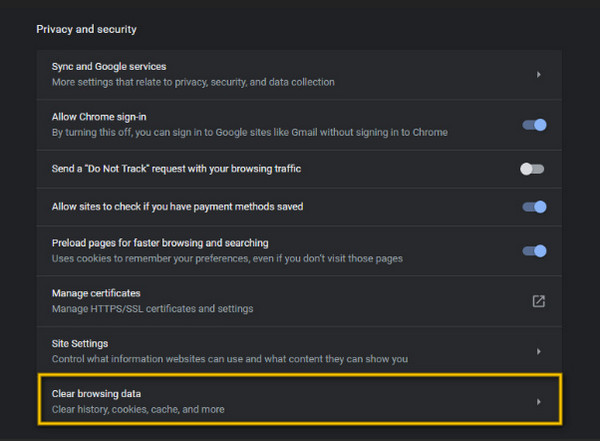Viewport: 600px width, 441px height.
Task: Click the arrow icon for Sync and Google services
Action: 539,74
